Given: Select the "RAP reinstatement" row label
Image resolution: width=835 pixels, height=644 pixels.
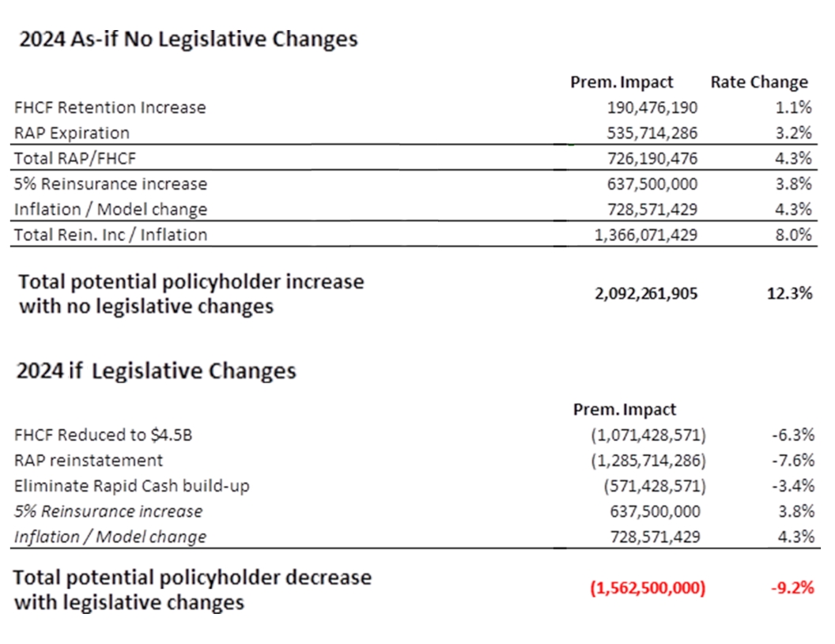Looking at the screenshot, I should (x=89, y=460).
